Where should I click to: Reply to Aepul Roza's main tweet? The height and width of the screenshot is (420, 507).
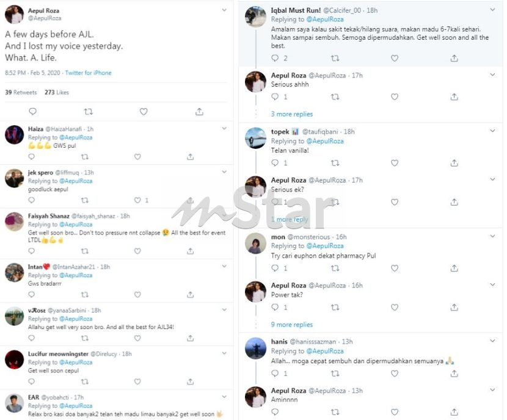[32, 112]
